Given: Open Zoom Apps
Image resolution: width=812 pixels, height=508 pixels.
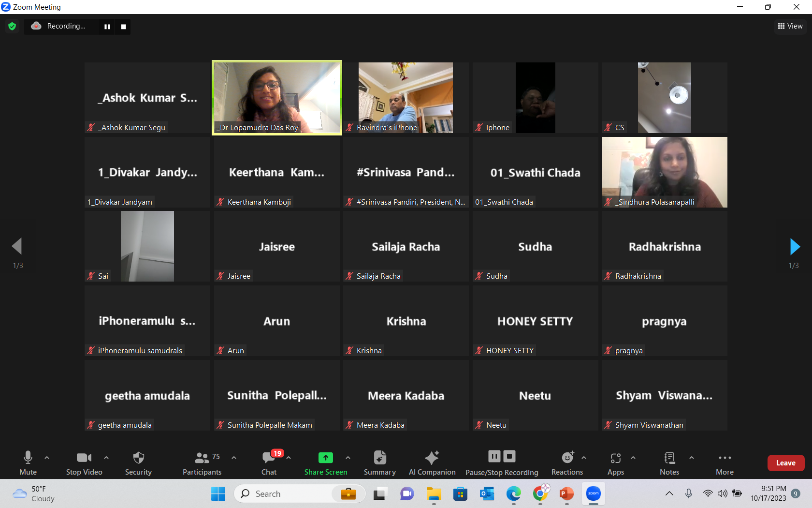Looking at the screenshot, I should [616, 463].
